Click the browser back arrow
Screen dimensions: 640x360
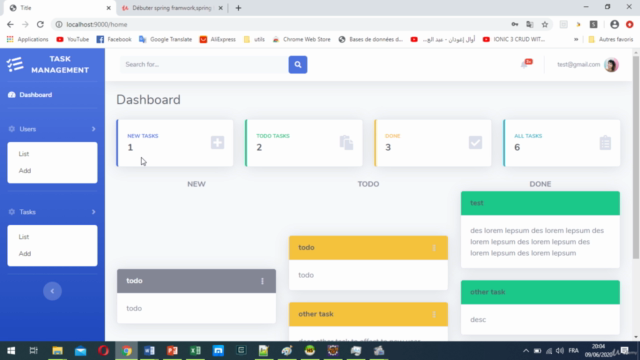pos(10,24)
